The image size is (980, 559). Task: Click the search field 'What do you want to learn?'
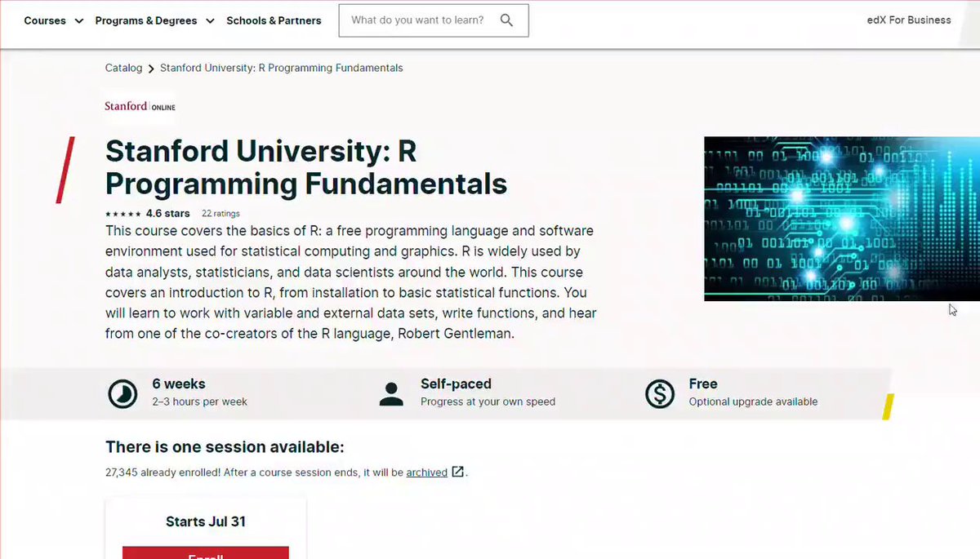[x=434, y=20]
